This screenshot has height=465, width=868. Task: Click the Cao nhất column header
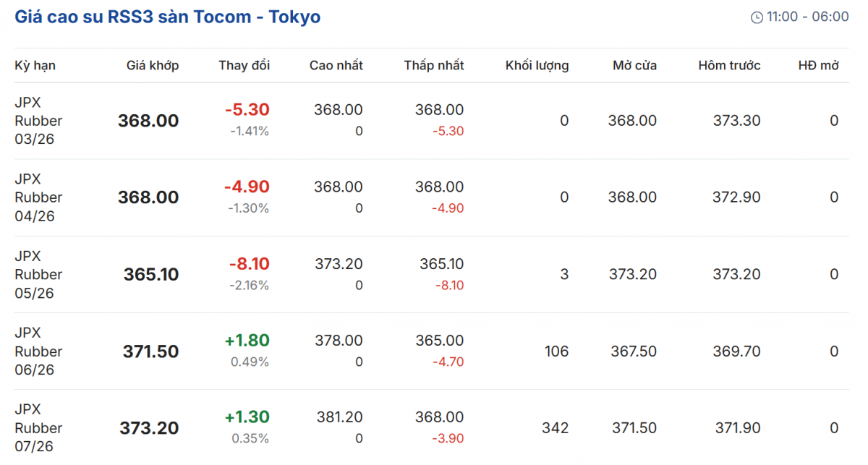coord(336,66)
